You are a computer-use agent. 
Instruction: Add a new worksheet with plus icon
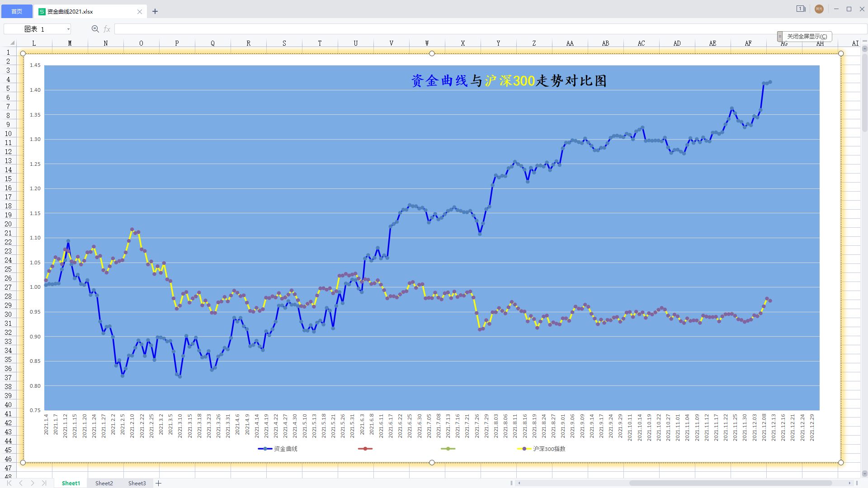(x=158, y=483)
